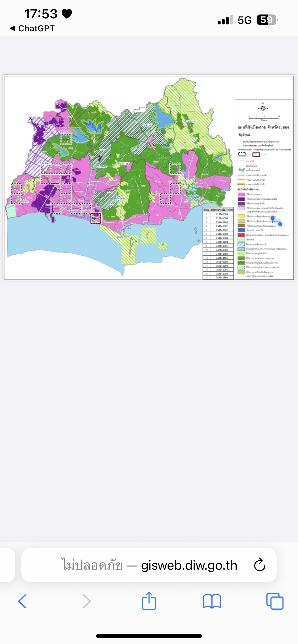
Task: Select grid code 718141003 table row
Action: [218, 214]
